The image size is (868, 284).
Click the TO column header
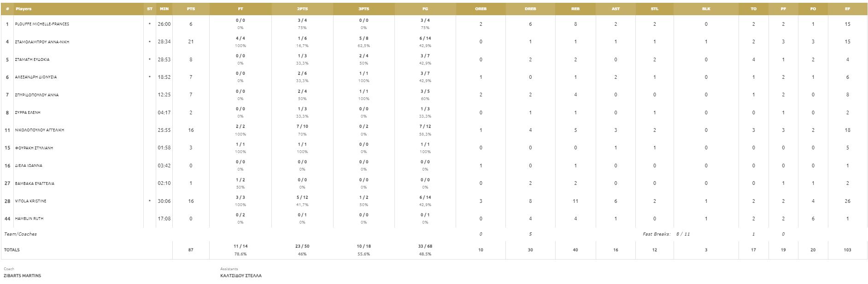point(753,9)
